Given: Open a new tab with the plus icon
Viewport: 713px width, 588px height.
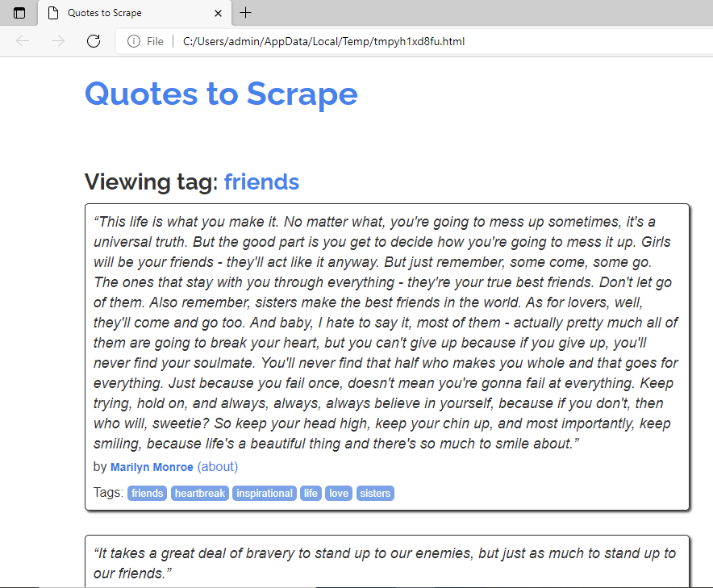Looking at the screenshot, I should click(x=245, y=13).
